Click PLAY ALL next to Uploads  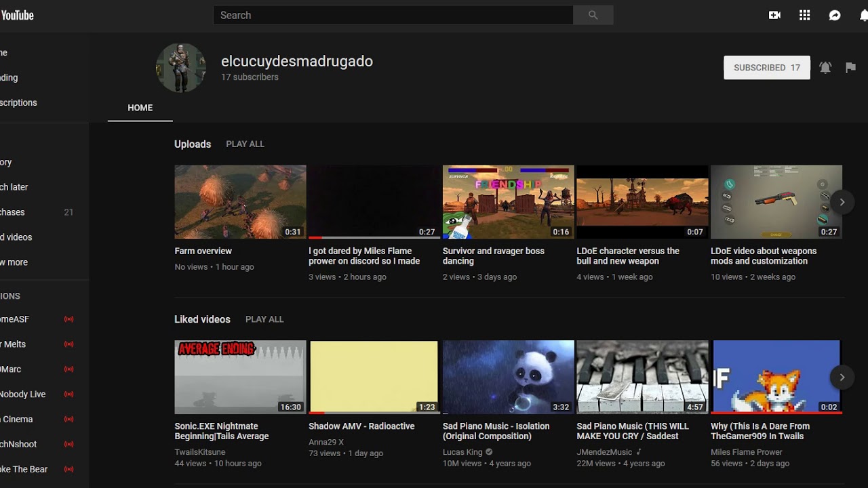coord(245,144)
